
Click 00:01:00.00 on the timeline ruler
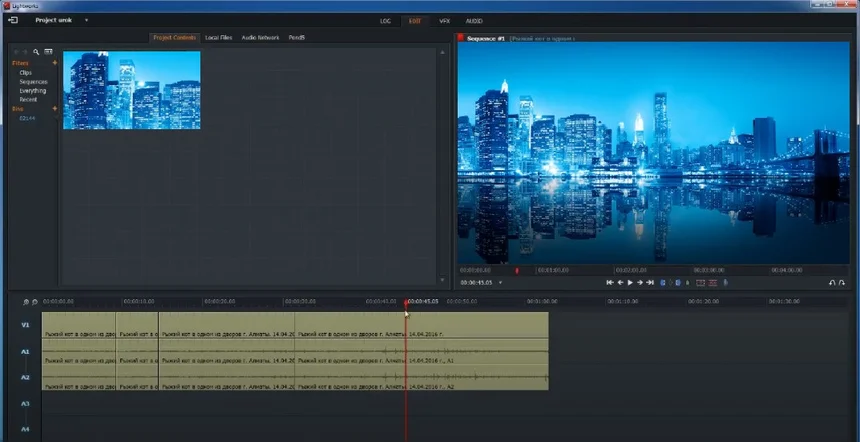(542, 302)
